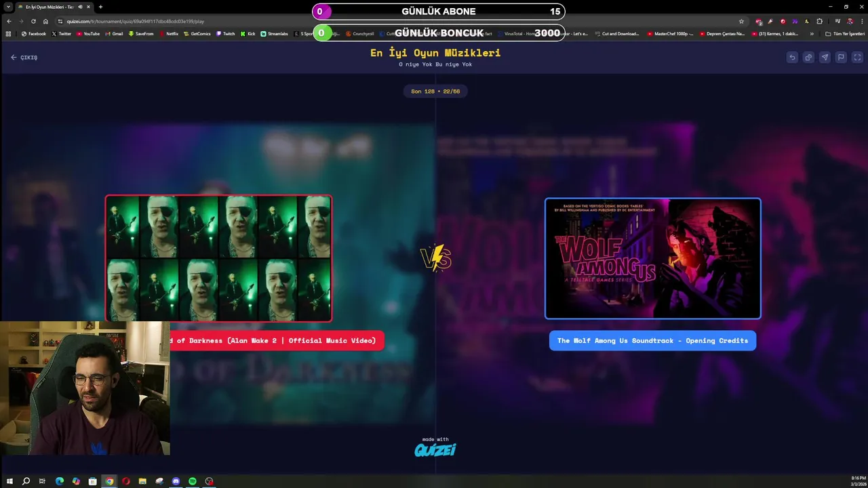
Task: Open the YouTube bookmark
Action: point(88,33)
